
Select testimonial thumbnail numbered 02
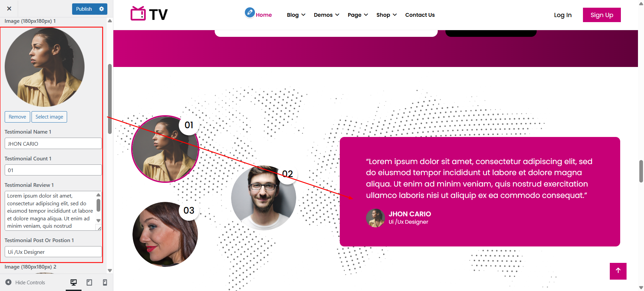[x=263, y=198]
